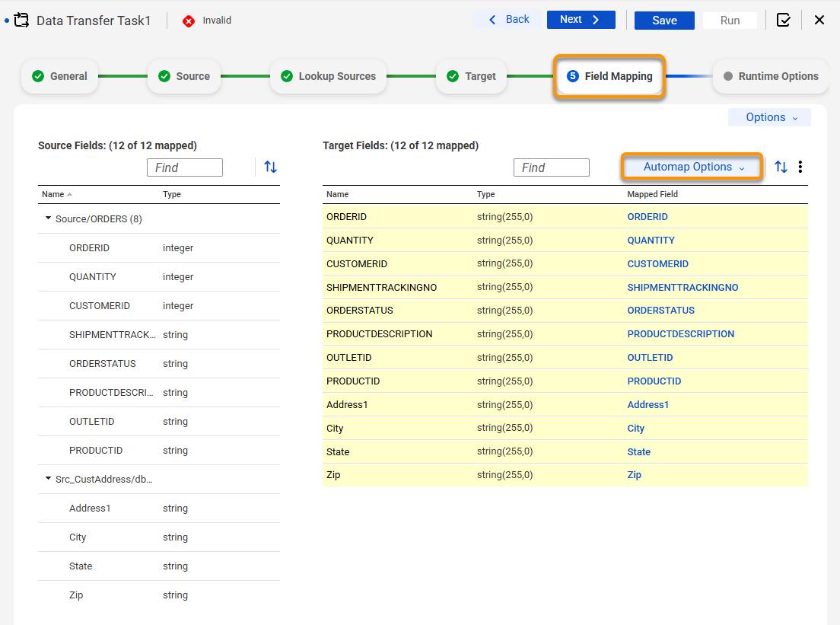Screen dimensions: 840x625
Task: Go to Runtime Options step
Action: 771,76
